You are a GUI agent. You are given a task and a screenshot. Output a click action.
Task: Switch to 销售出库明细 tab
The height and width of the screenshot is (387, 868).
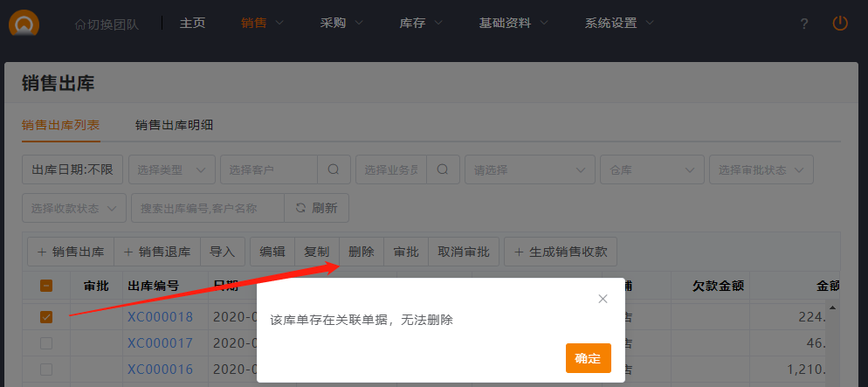point(175,125)
